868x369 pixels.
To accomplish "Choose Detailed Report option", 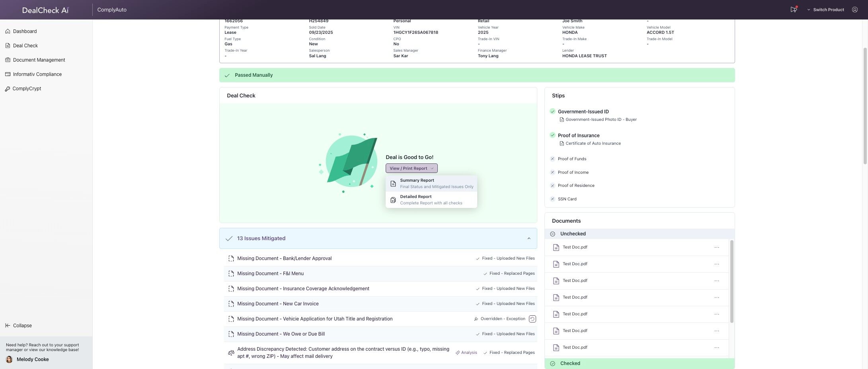I will click(x=431, y=200).
